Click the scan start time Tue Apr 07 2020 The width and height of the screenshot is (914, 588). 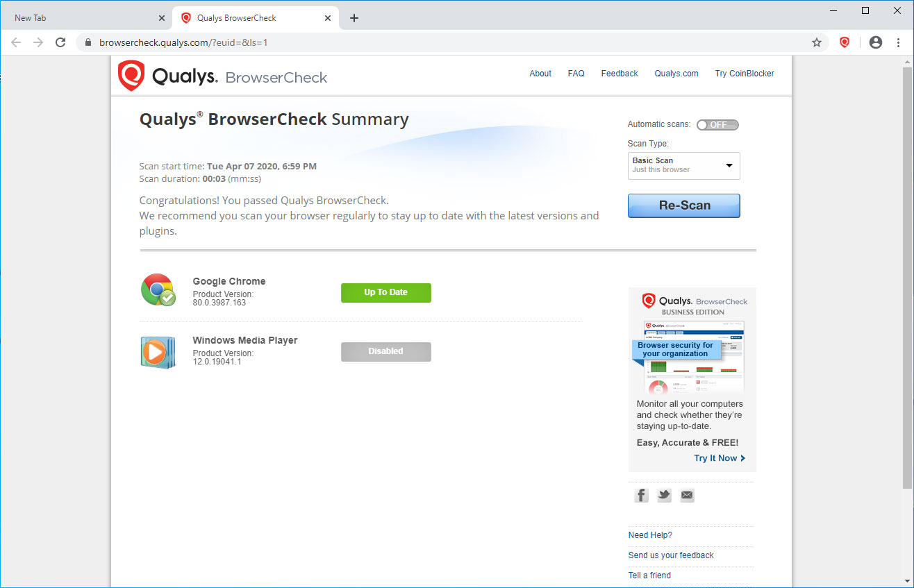point(262,167)
